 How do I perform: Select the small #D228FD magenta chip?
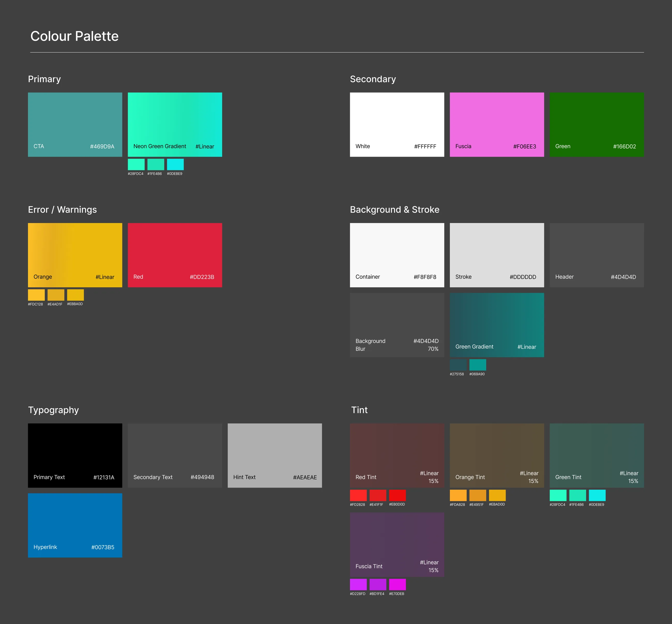(358, 584)
